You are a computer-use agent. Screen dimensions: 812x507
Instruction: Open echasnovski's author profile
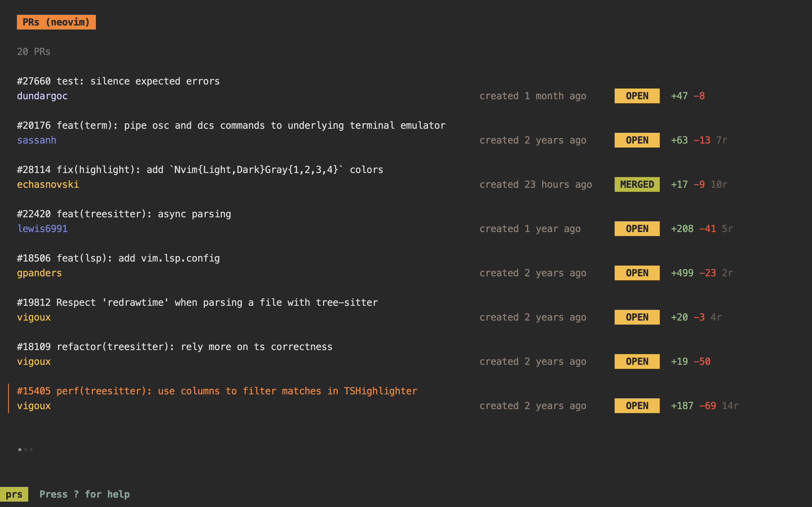tap(48, 184)
